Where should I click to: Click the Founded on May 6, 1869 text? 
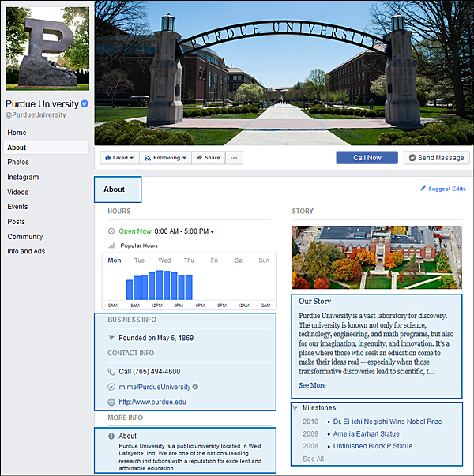[156, 338]
